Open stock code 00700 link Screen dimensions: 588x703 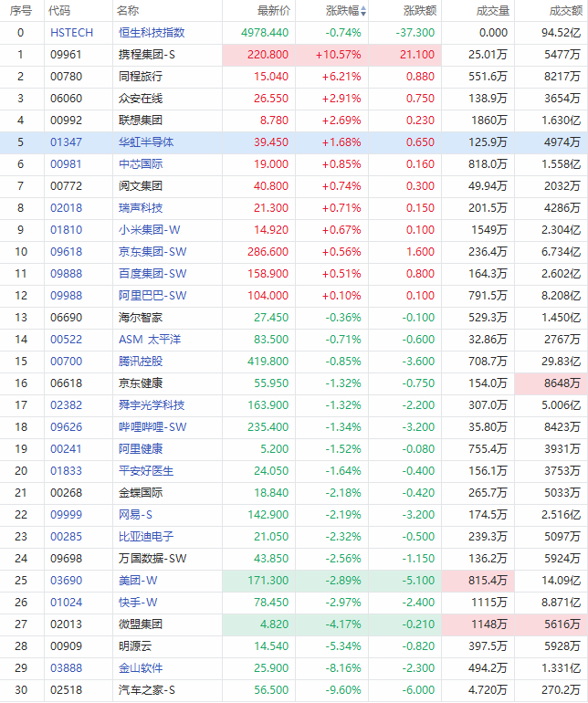66,362
